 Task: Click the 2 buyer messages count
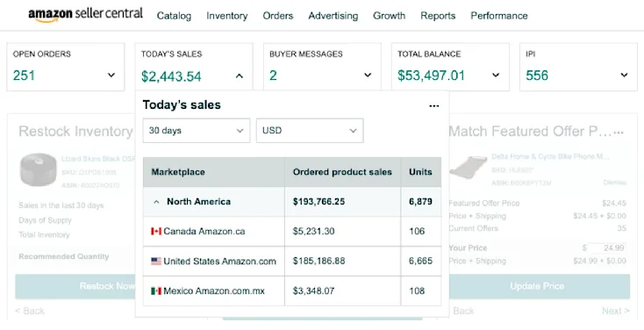tap(273, 75)
